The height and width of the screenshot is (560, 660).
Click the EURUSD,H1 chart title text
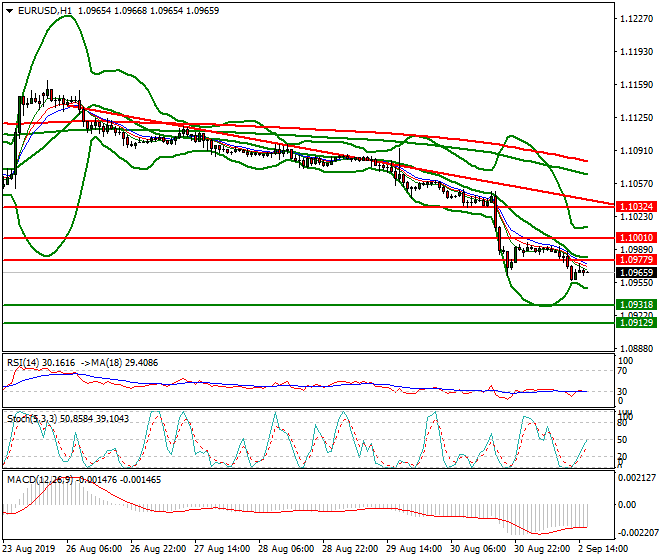40,10
